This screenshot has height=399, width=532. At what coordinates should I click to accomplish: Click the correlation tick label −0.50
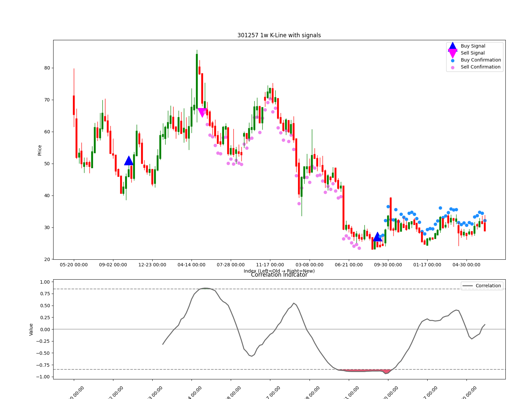coord(43,353)
